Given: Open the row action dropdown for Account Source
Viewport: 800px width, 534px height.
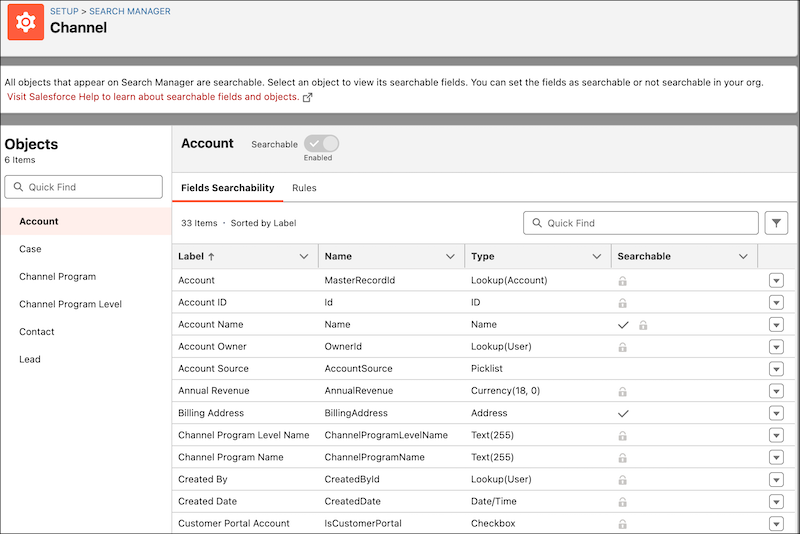Looking at the screenshot, I should (776, 369).
